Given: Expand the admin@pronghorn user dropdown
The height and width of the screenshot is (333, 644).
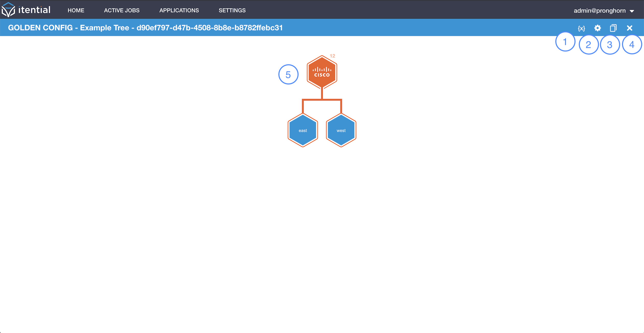Looking at the screenshot, I should tap(604, 10).
